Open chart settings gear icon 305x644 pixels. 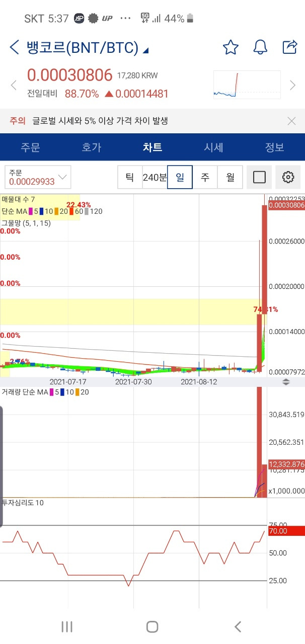click(288, 177)
